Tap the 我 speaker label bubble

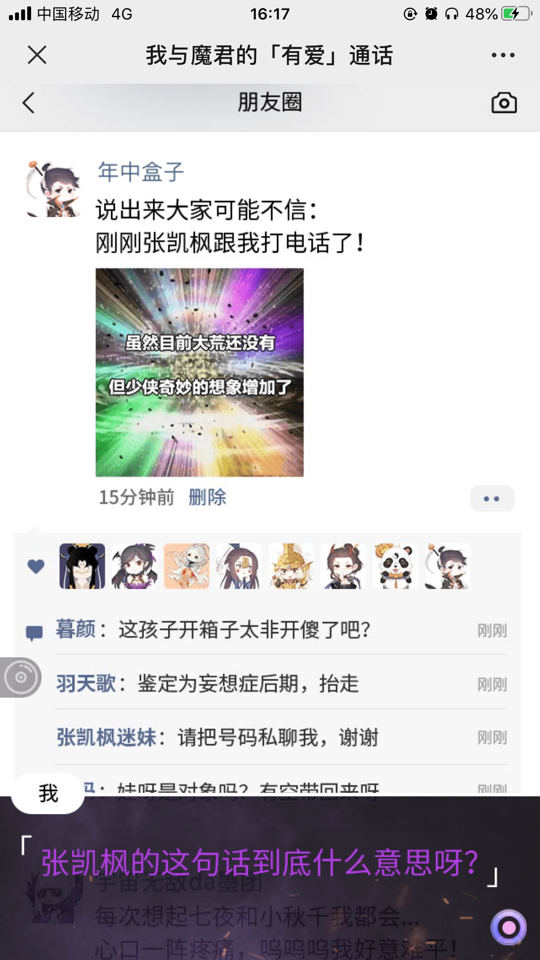pyautogui.click(x=48, y=793)
